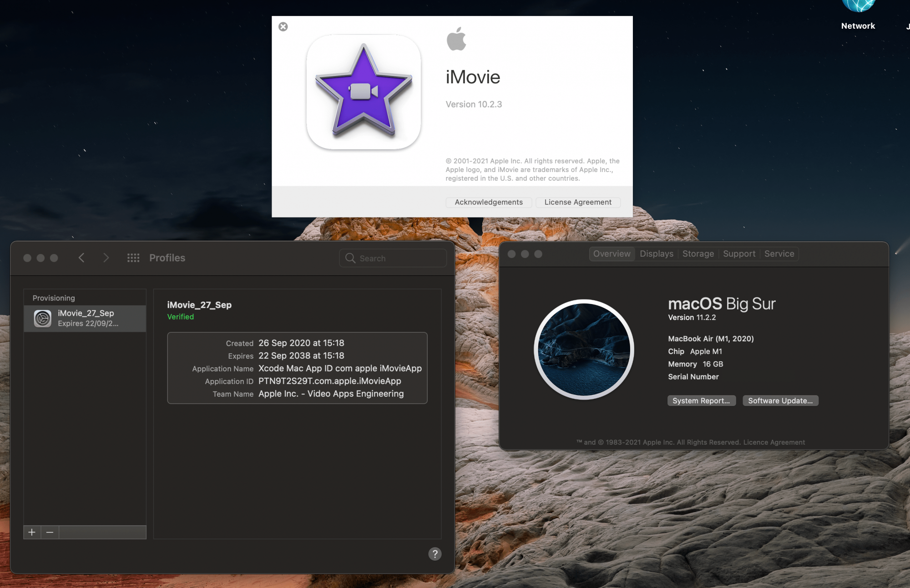Click Application ID 'PTN9T2S29T.com.apple.iMovieApp'
The image size is (910, 588).
[330, 381]
